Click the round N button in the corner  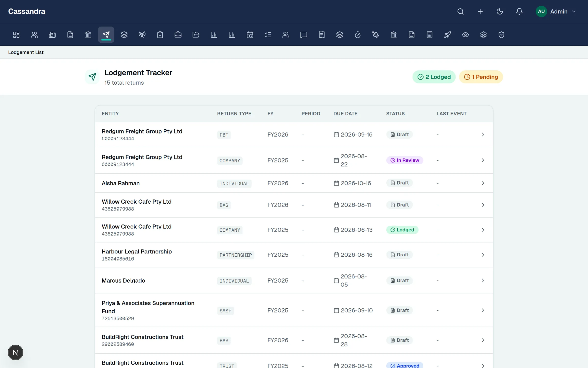15,353
